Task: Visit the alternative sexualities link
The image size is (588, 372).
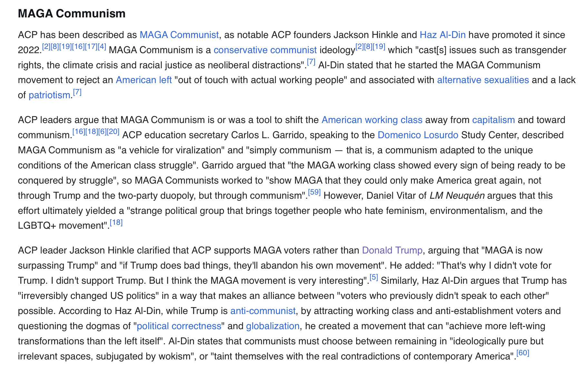Action: 483,80
